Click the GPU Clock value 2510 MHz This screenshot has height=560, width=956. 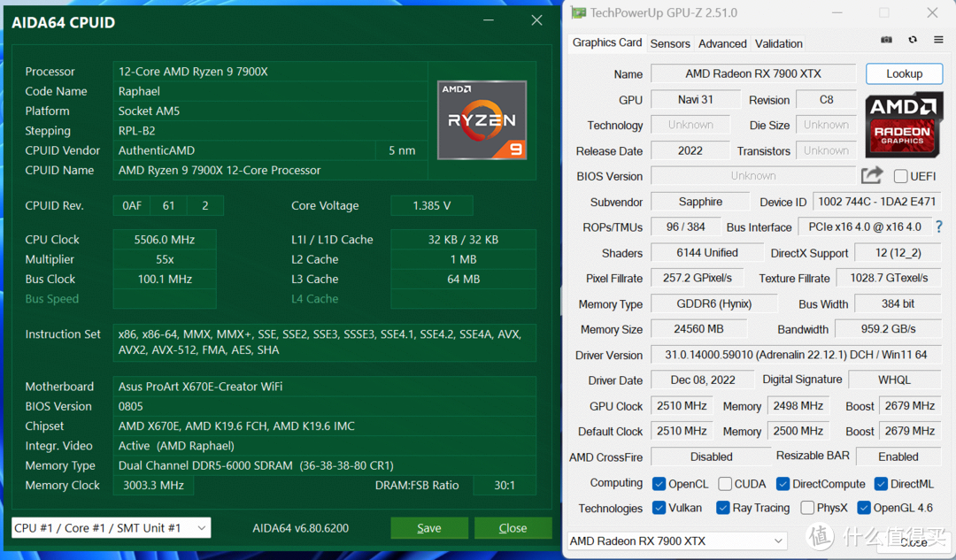click(682, 406)
